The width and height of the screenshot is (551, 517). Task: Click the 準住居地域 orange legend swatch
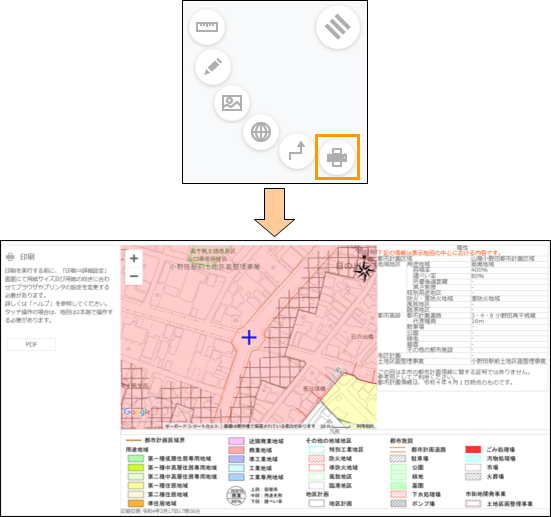136,503
